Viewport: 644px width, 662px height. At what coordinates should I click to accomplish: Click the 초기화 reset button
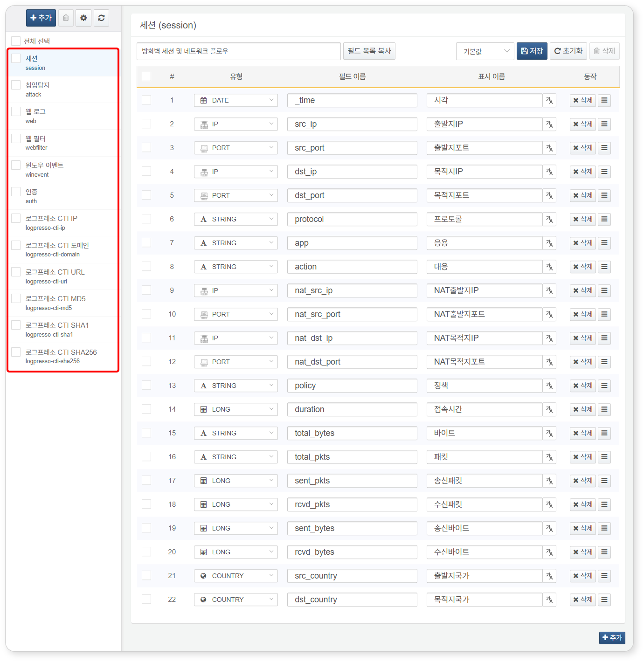pos(568,51)
